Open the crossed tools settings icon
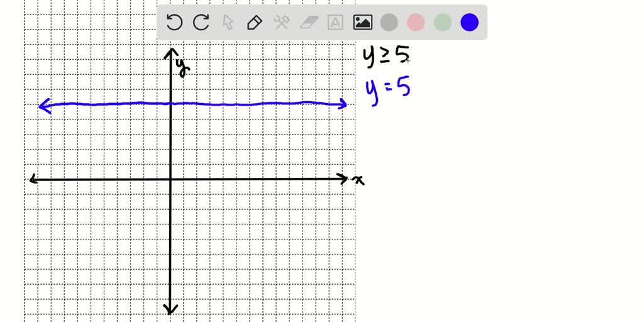The height and width of the screenshot is (323, 644). [x=281, y=22]
